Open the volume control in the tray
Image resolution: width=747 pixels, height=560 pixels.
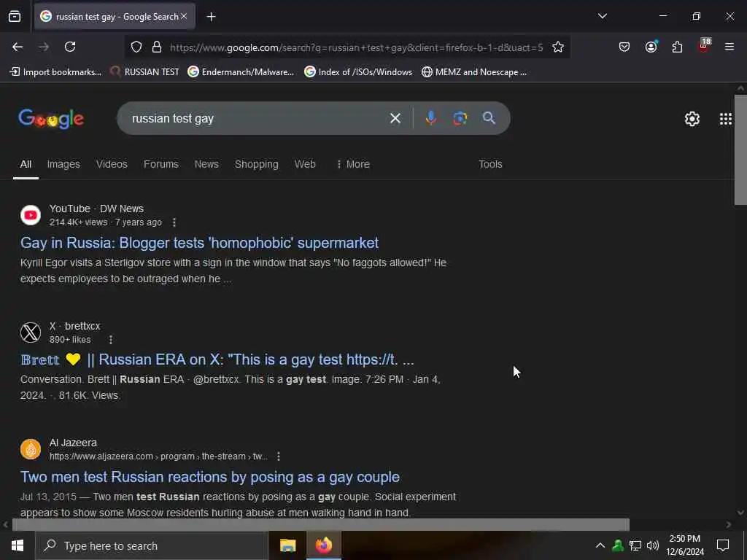pos(653,545)
